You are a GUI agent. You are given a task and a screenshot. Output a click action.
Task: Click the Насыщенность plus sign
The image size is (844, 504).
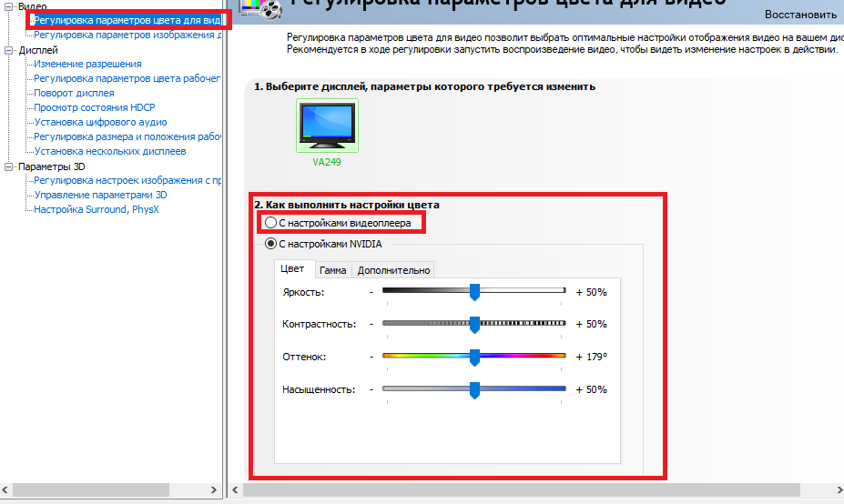[579, 390]
